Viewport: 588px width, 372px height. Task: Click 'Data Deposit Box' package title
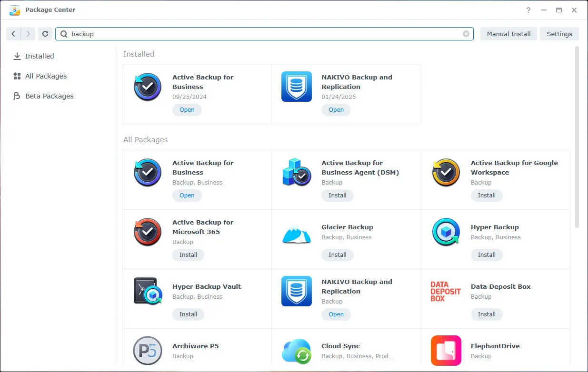point(501,287)
